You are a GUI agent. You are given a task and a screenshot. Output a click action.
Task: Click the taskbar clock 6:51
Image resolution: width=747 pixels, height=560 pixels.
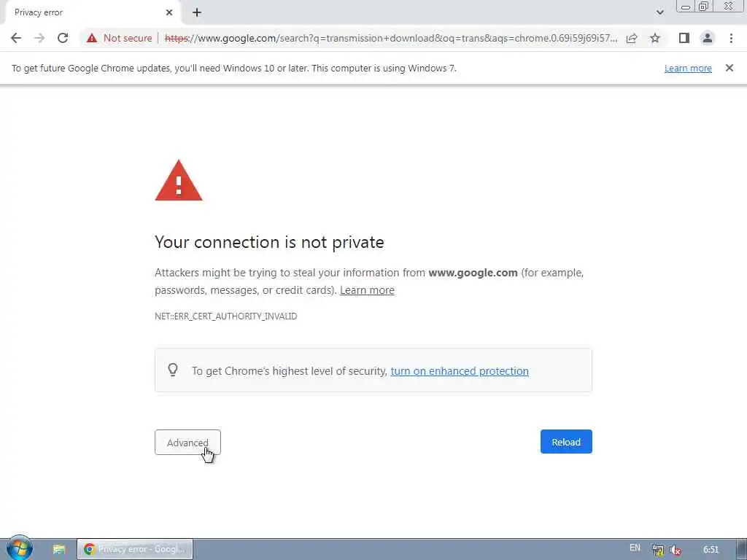711,550
